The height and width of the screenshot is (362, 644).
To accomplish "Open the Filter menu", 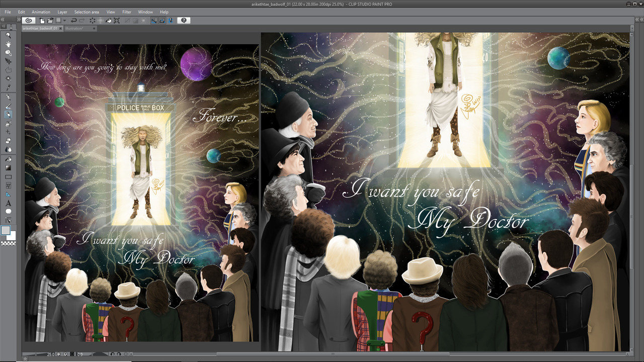I will point(127,12).
